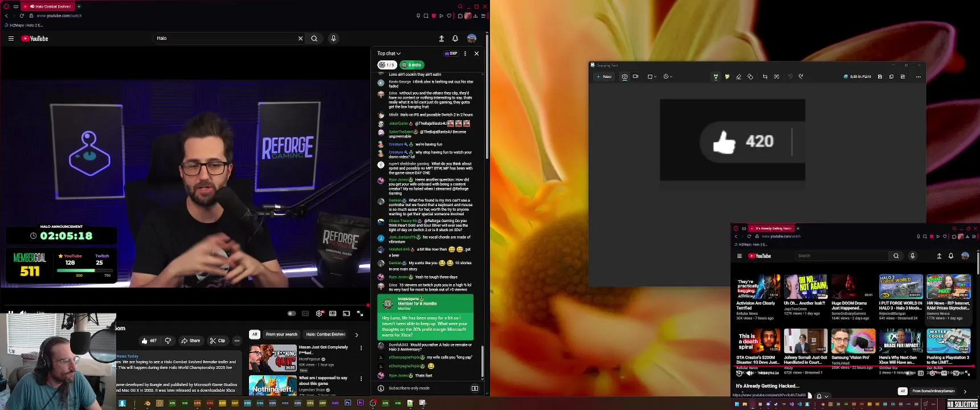Redo edit in Snipping Tool
The width and height of the screenshot is (980, 410).
coord(801,76)
